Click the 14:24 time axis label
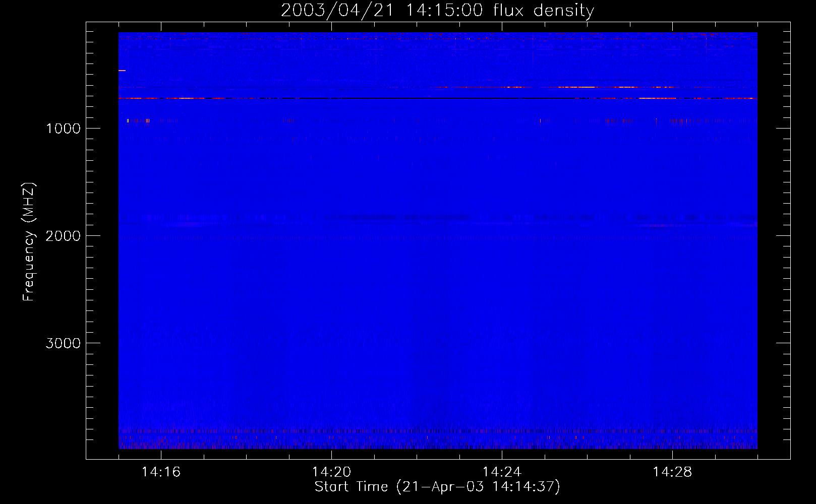This screenshot has height=504, width=816. click(502, 472)
